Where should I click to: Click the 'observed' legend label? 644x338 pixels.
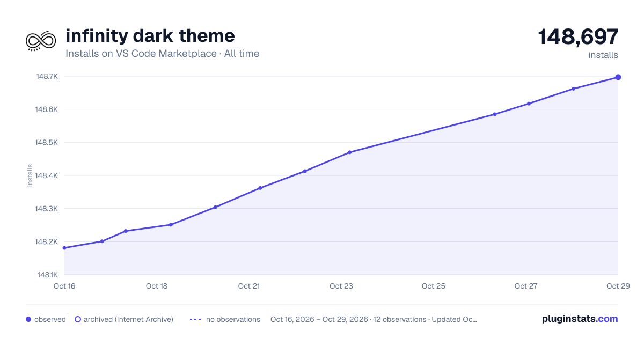point(50,319)
